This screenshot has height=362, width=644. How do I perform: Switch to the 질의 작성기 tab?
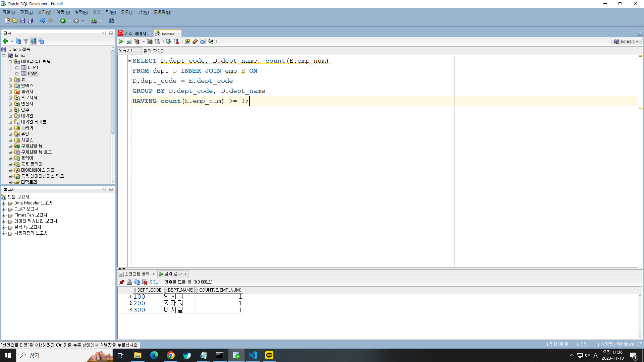(154, 51)
